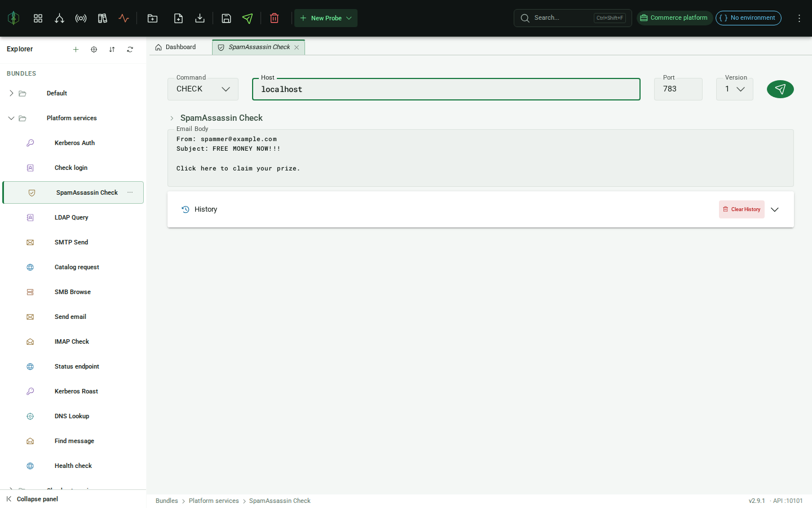The width and height of the screenshot is (812, 508).
Task: Click Collapse panel at bottom left
Action: coord(33,499)
